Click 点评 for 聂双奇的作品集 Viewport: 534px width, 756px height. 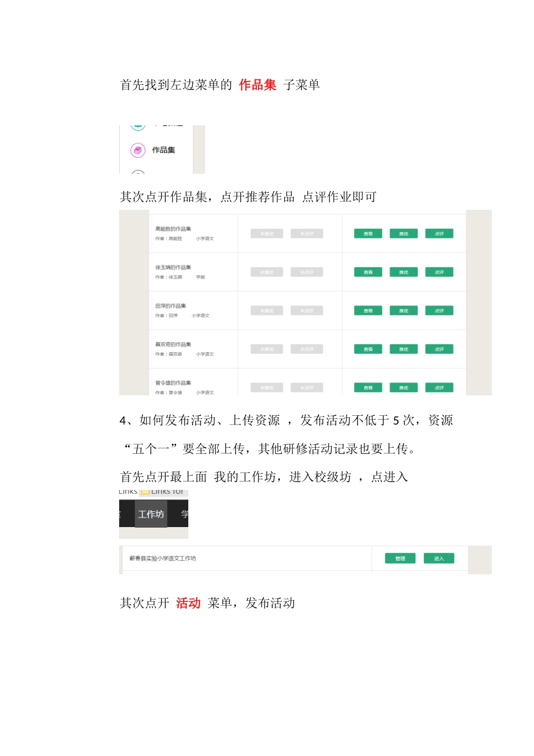click(439, 349)
